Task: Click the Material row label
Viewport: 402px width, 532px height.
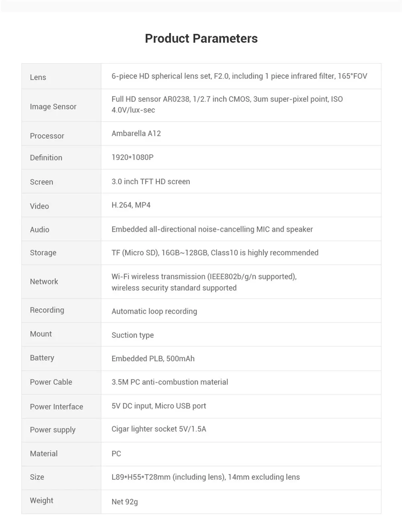Action: coord(43,454)
